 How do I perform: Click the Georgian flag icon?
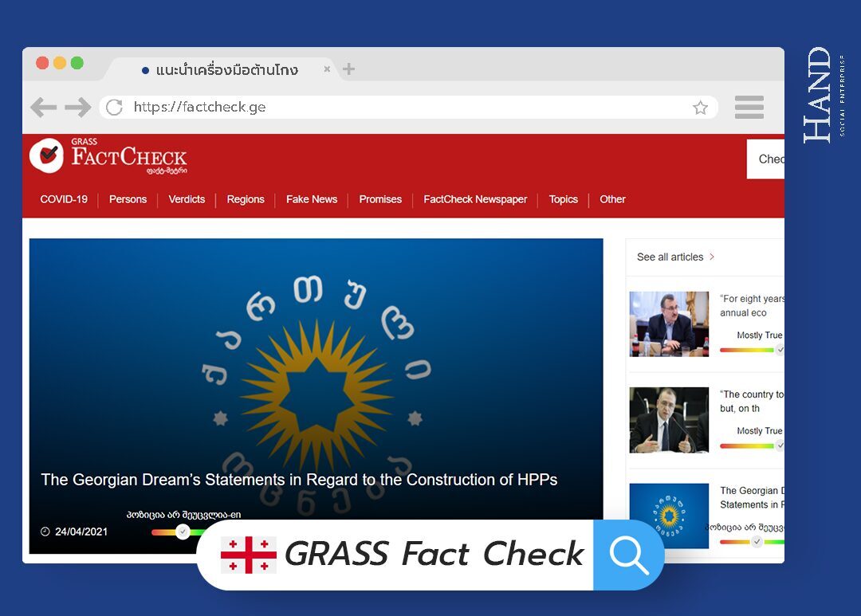click(248, 555)
